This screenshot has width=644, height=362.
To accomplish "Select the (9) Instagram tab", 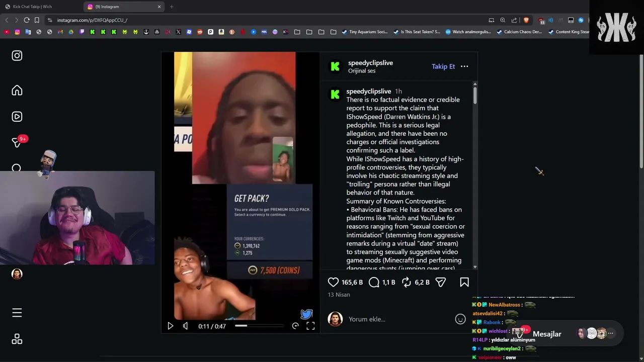I will 124,7.
